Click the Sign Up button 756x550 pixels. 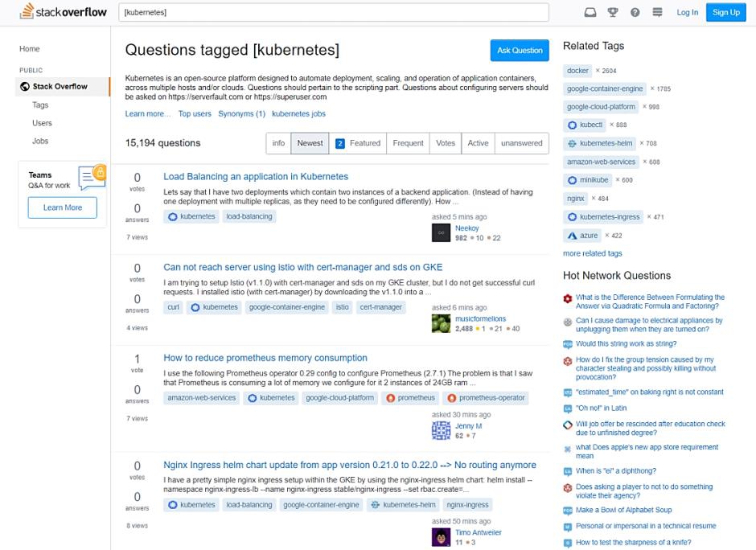[x=726, y=12]
